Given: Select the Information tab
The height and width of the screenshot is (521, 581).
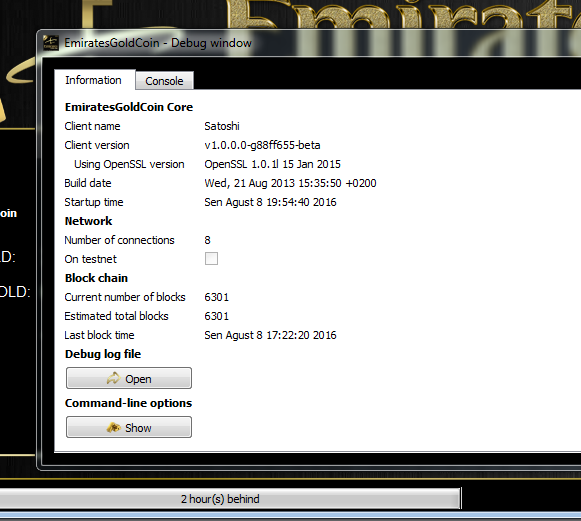Looking at the screenshot, I should click(x=94, y=80).
